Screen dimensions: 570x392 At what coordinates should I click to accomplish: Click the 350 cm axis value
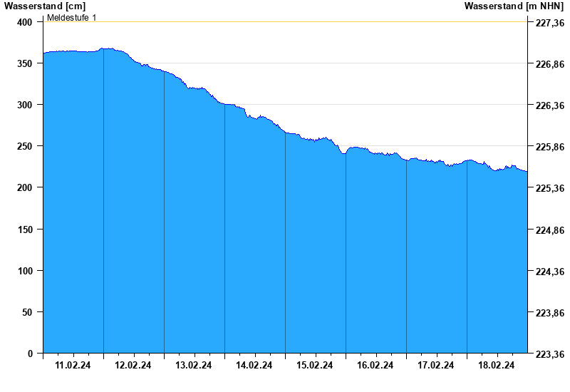(25, 63)
